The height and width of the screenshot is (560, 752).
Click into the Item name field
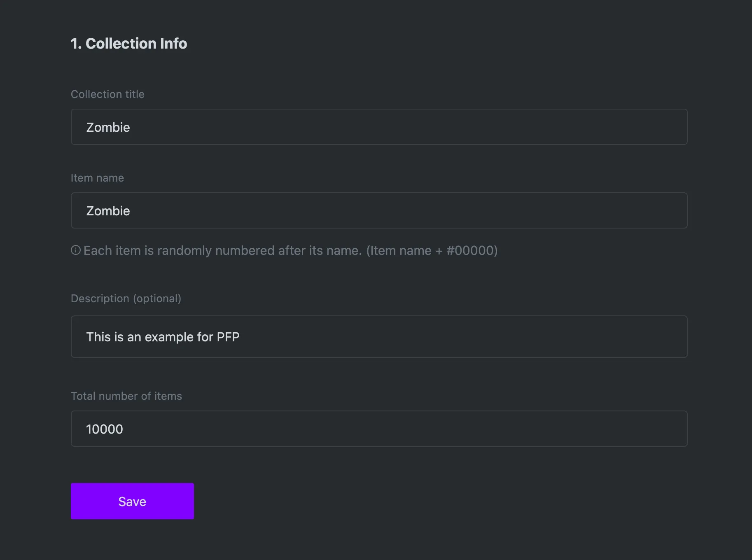click(379, 210)
